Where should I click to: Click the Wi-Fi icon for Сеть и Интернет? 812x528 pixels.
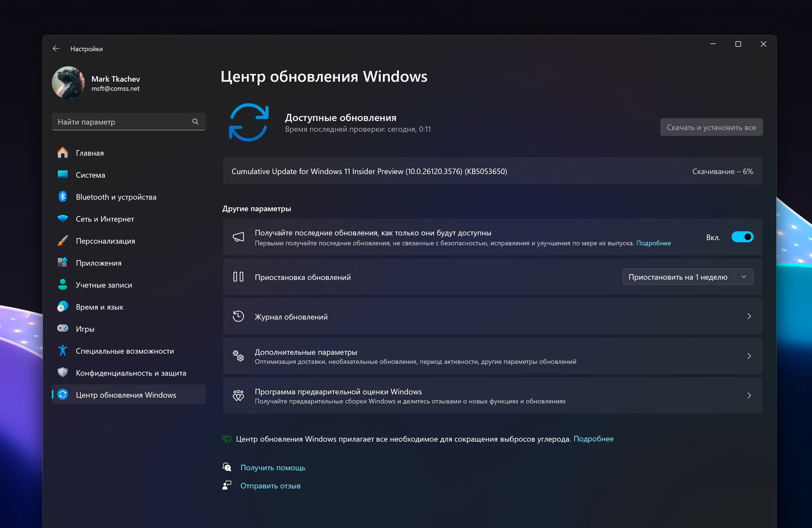pos(63,219)
